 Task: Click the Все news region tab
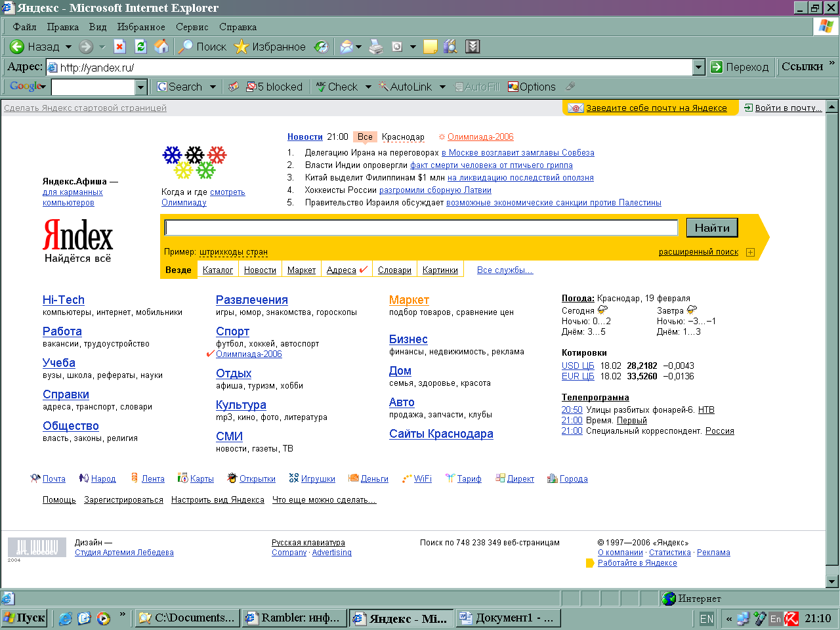[x=365, y=137]
